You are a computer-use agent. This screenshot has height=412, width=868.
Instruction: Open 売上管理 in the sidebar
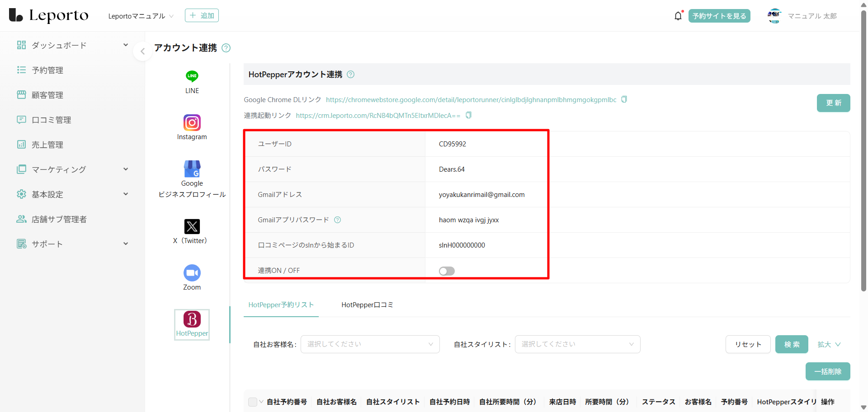[47, 145]
